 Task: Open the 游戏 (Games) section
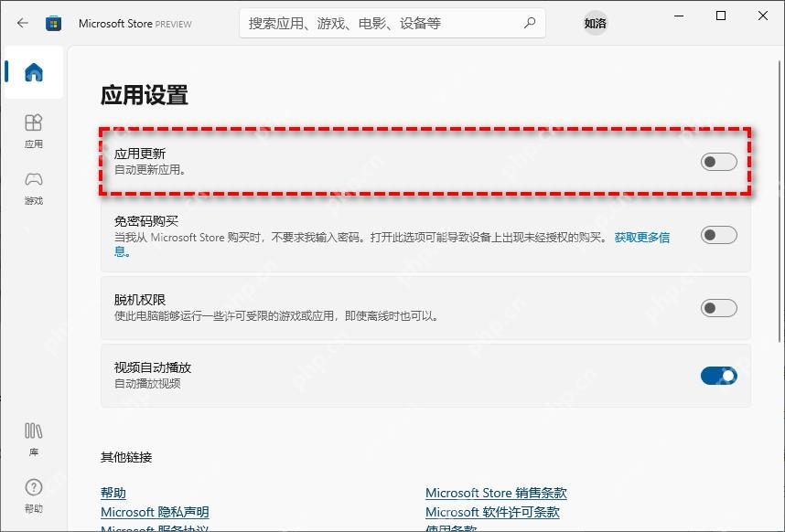34,188
